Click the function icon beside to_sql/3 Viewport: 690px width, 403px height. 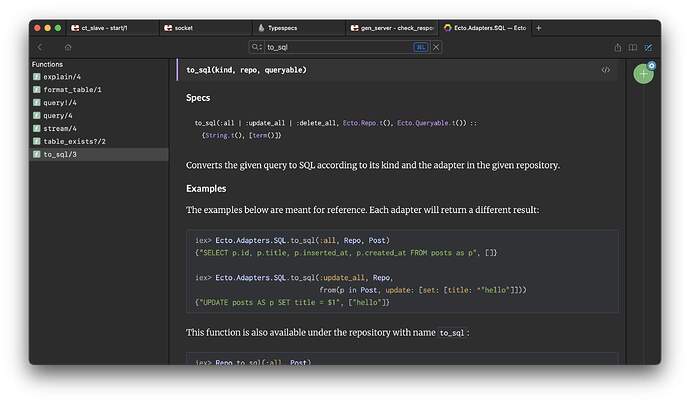[x=37, y=154]
